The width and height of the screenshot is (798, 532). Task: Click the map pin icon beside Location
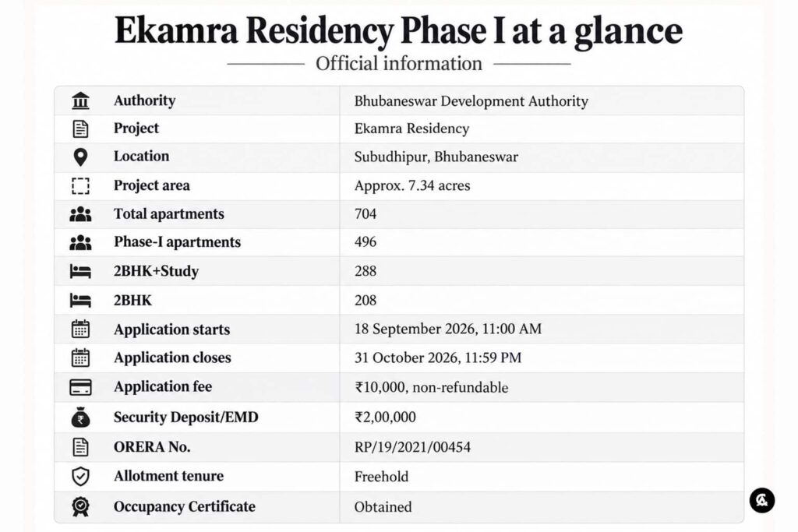coord(80,157)
